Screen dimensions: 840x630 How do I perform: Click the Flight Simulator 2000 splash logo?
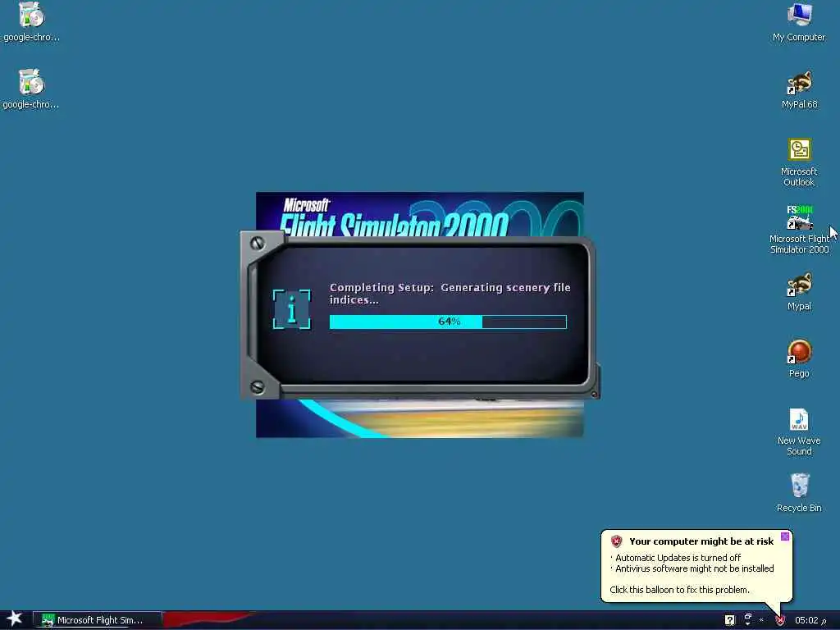point(395,217)
